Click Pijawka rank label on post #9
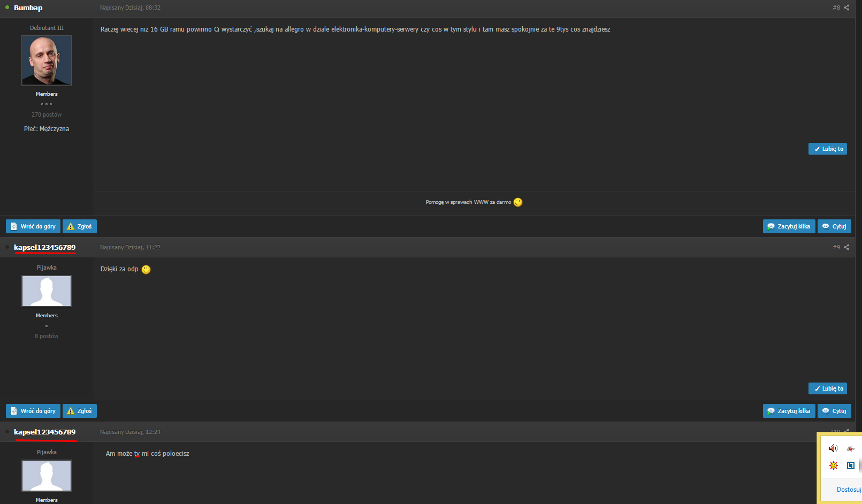This screenshot has height=504, width=862. [x=47, y=268]
